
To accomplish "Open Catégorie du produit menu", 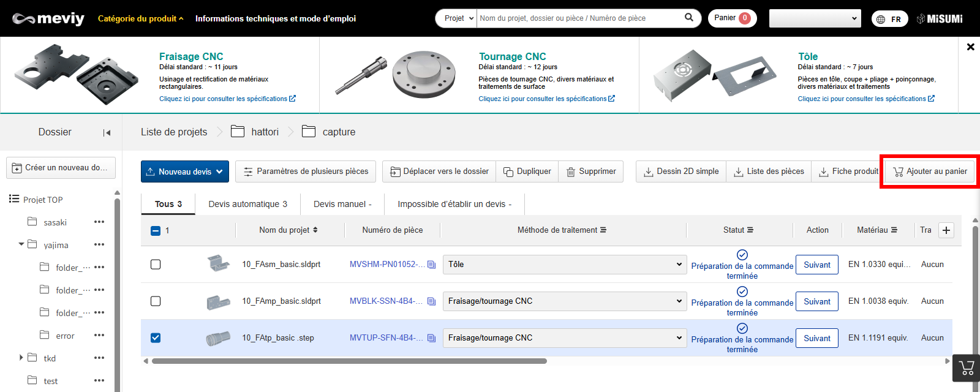I will point(140,18).
